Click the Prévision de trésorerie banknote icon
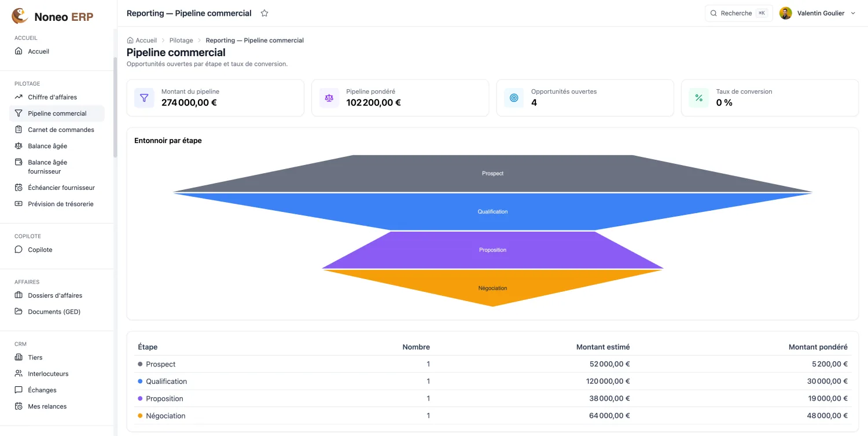Viewport: 868px width, 436px height. (19, 204)
